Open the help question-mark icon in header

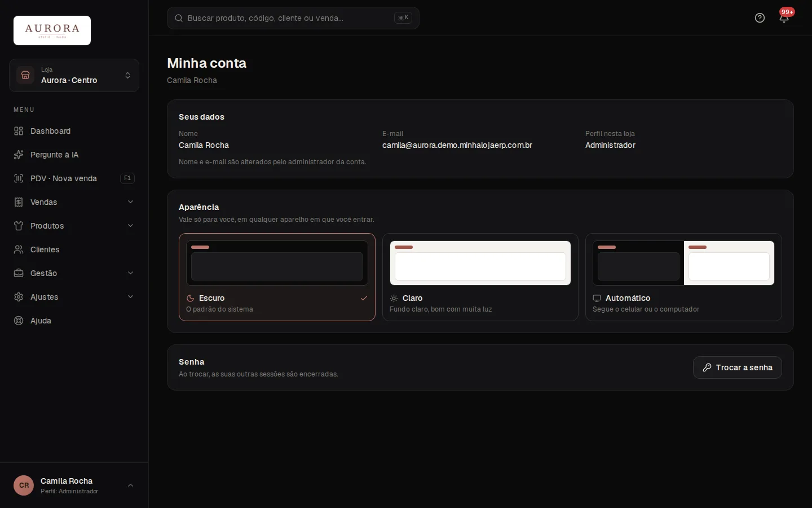click(x=760, y=18)
